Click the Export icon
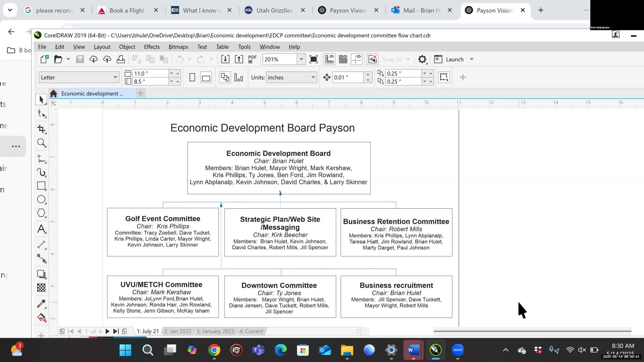Image resolution: width=644 pixels, height=362 pixels. pos(239,59)
